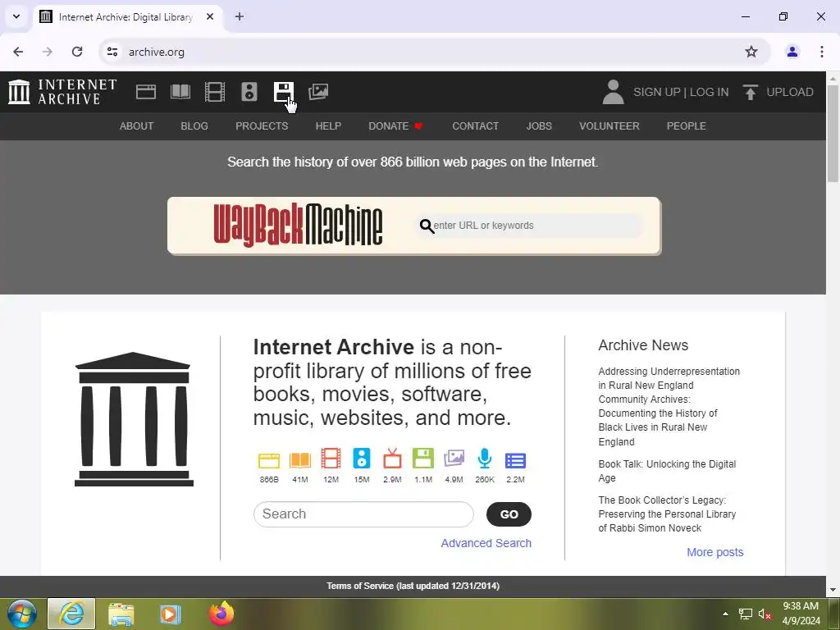Click the SIGN UP link
This screenshot has height=630, width=840.
pyautogui.click(x=656, y=92)
